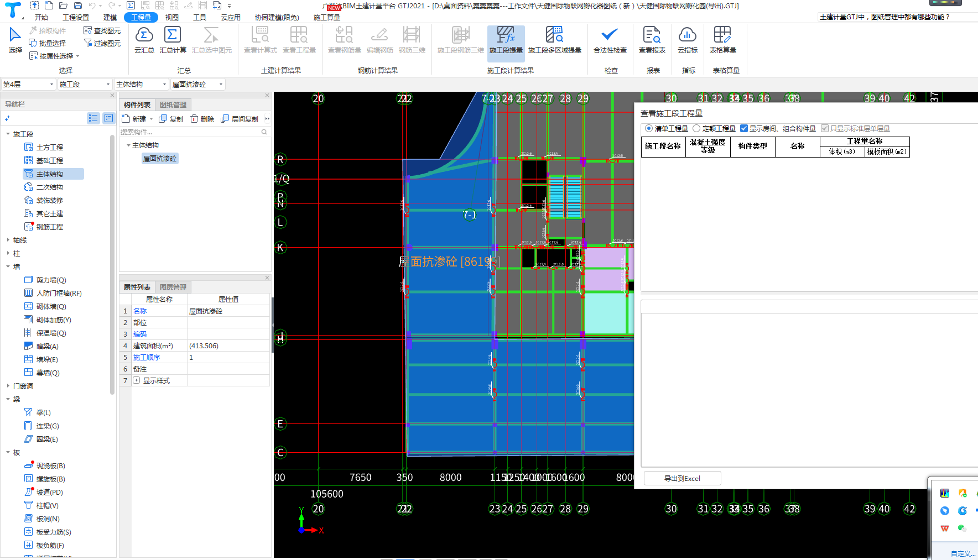Open the 开始 ribbon tab
The width and height of the screenshot is (978, 560).
[x=41, y=17]
